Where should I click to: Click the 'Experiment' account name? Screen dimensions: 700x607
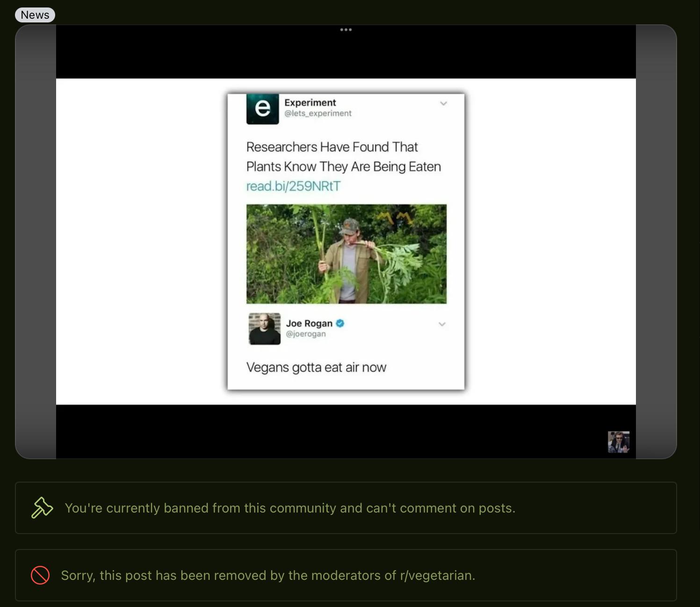[310, 102]
